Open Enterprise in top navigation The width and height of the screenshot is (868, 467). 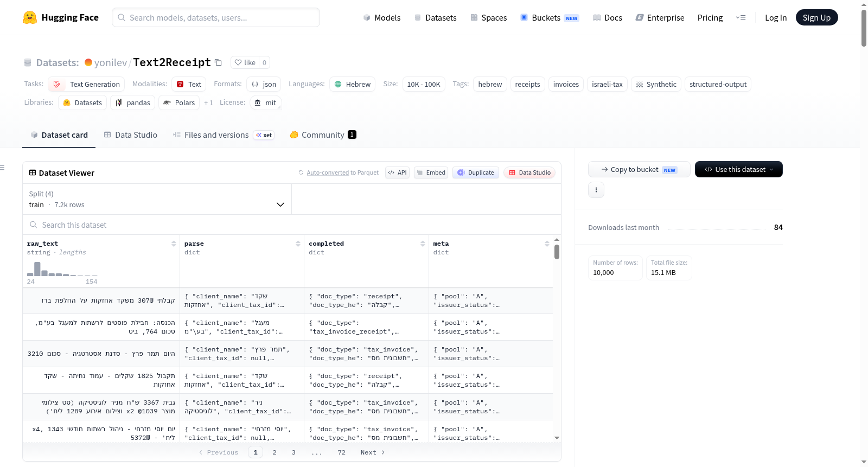660,17
